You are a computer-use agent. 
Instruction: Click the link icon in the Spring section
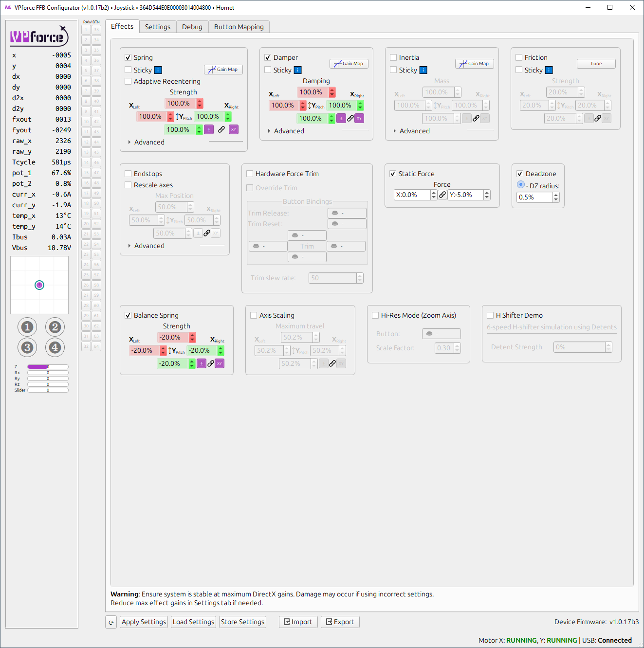[221, 129]
